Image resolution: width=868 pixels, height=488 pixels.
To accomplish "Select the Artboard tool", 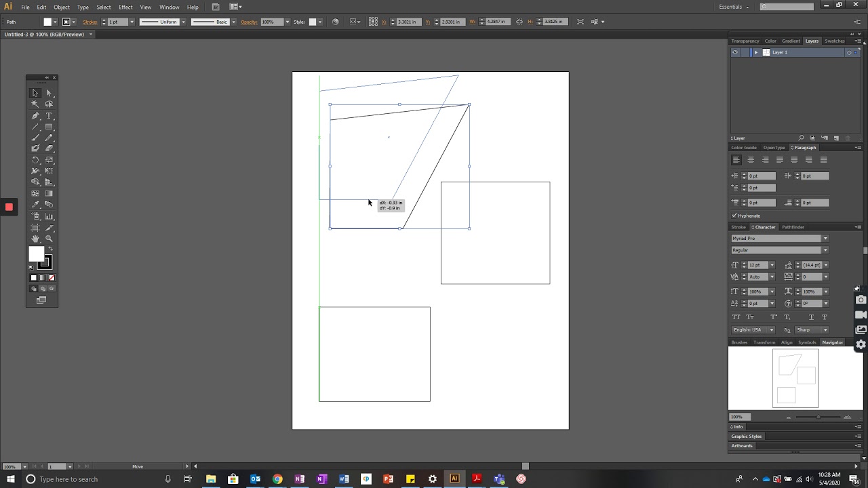I will tap(35, 228).
